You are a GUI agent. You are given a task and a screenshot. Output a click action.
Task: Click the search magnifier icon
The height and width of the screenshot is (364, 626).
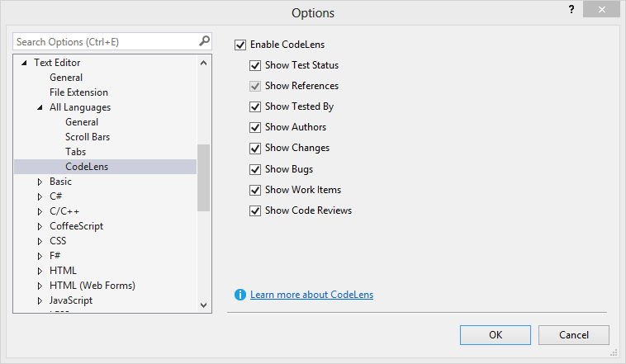click(x=204, y=41)
